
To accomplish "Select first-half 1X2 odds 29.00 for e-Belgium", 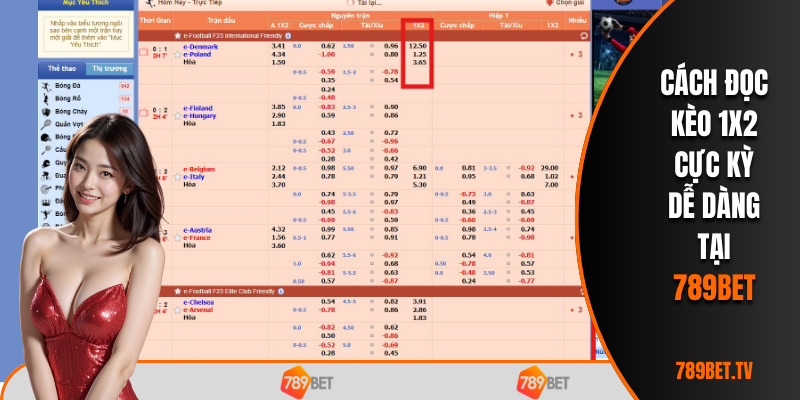I will click(550, 169).
